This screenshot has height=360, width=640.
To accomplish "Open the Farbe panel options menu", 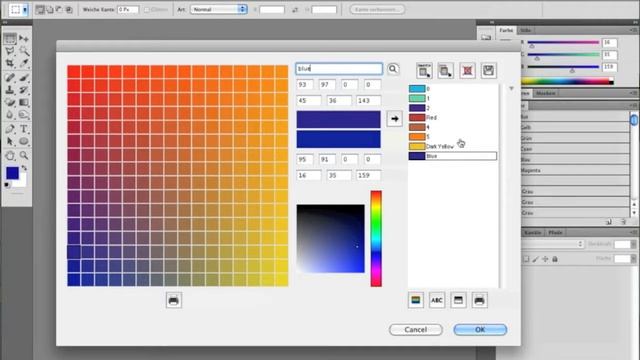I will tap(633, 30).
